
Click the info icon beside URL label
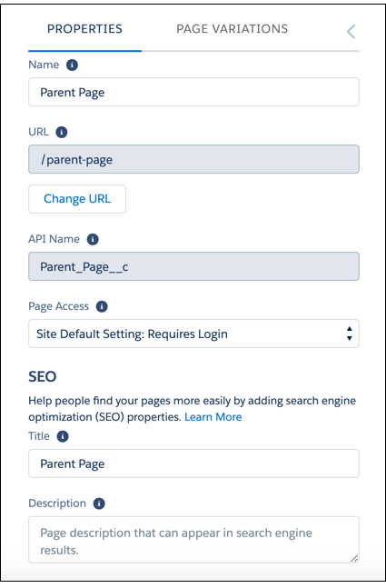point(62,132)
